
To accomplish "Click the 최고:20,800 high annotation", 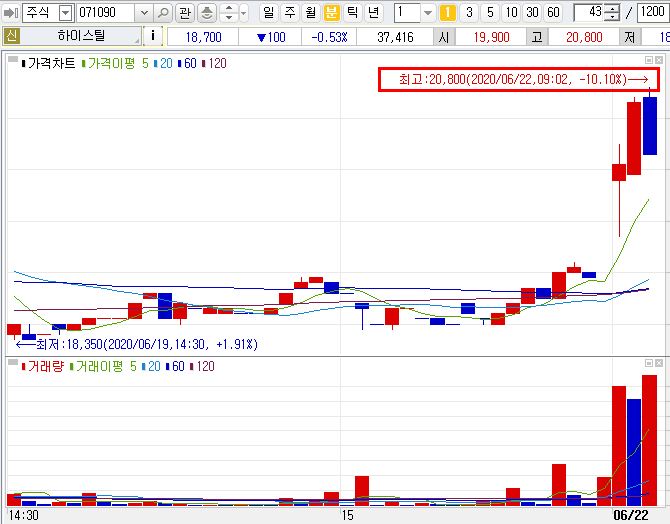I will pos(519,79).
